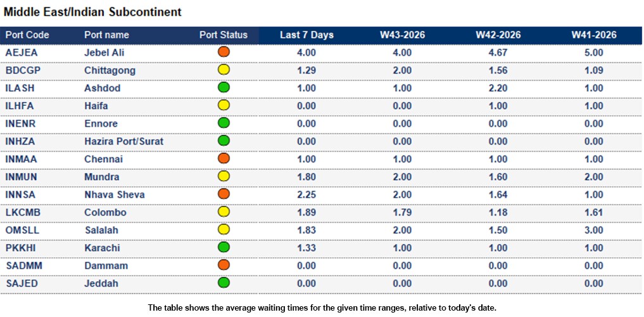Click Jebel Ali's W42-2026 value 4.67

click(498, 53)
